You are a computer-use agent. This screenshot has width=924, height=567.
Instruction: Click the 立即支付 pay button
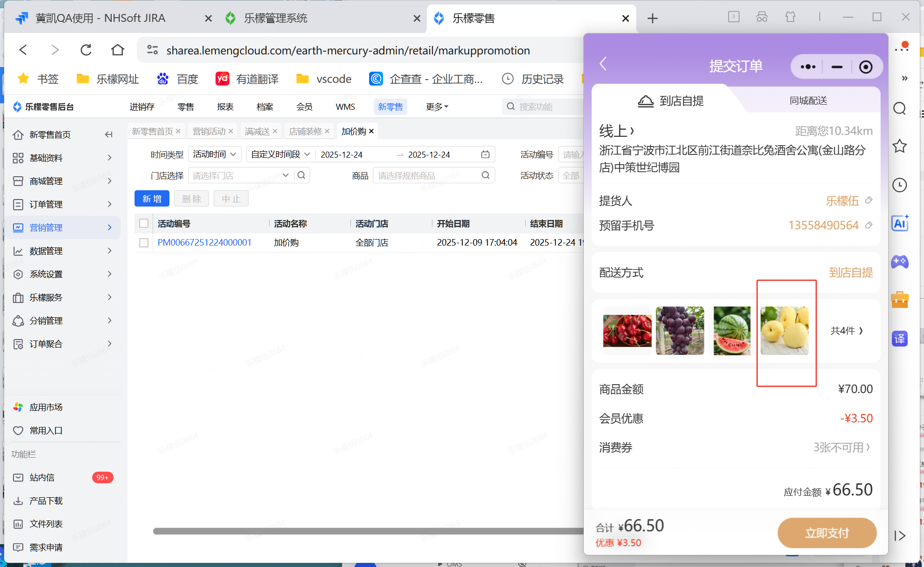[x=827, y=533]
